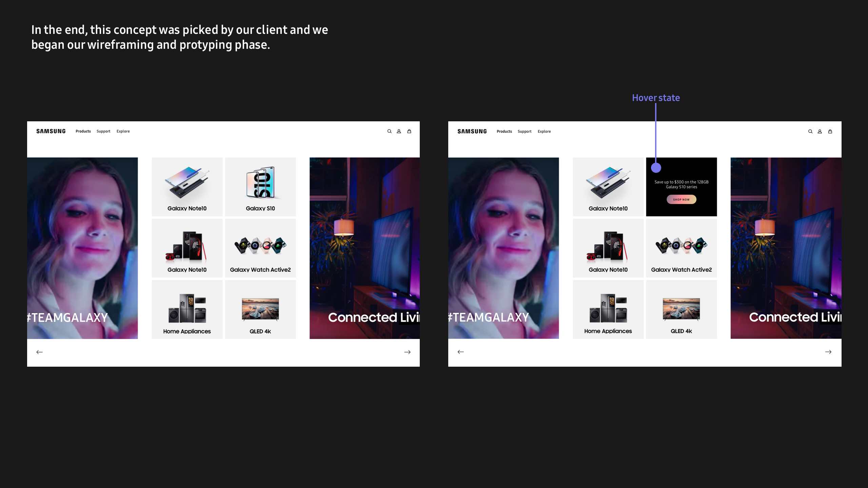The image size is (868, 488).
Task: Open the cart icon in right mockup
Action: click(x=830, y=131)
